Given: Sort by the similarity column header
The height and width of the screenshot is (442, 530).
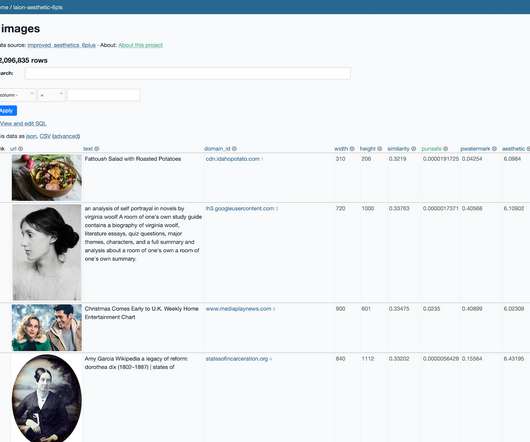Looking at the screenshot, I should pyautogui.click(x=398, y=149).
